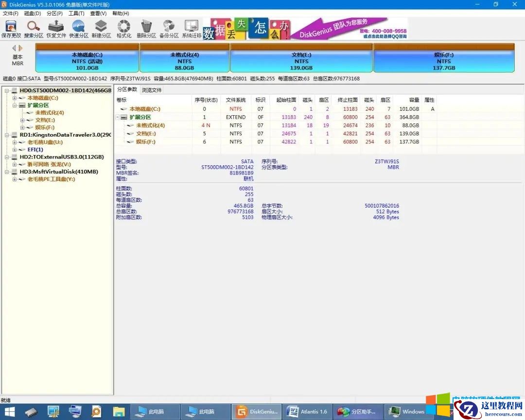The height and width of the screenshot is (420, 525).
Task: Click 文档(E:) row in partition table
Action: click(276, 133)
